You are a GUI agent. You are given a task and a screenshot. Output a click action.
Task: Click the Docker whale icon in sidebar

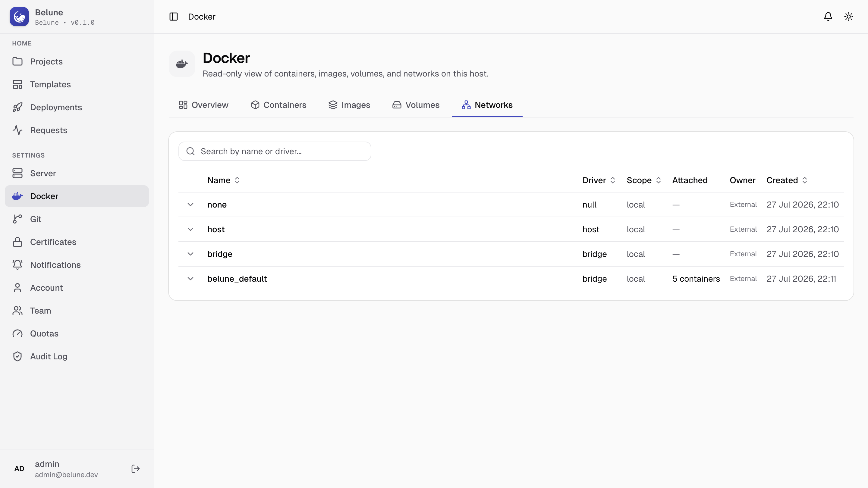click(17, 196)
